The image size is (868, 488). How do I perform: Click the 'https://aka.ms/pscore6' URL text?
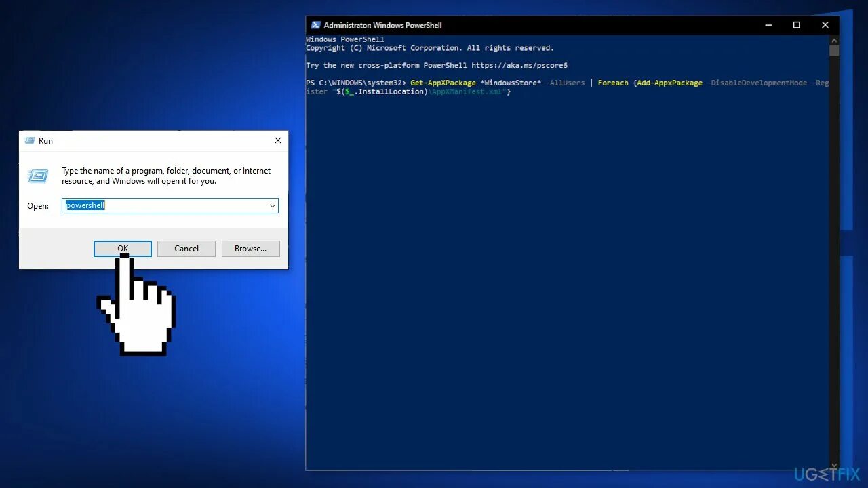[519, 66]
